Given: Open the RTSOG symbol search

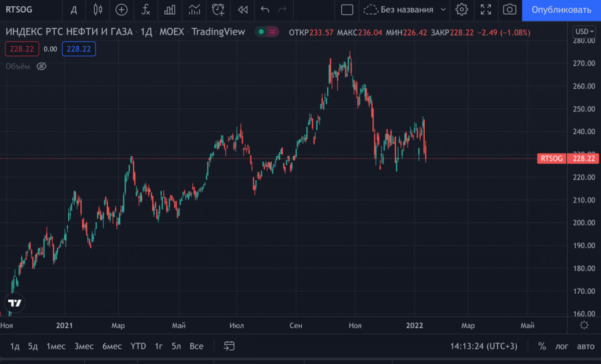Looking at the screenshot, I should (19, 9).
